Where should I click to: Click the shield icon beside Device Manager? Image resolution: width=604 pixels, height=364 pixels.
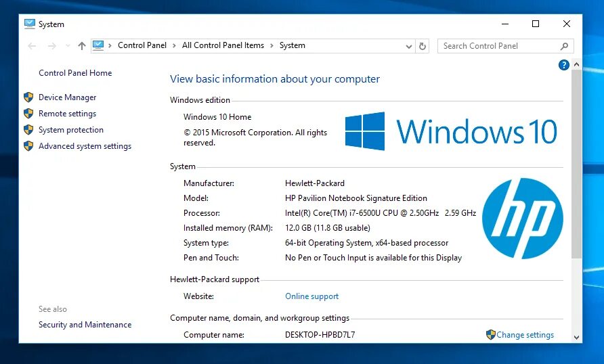(x=28, y=97)
